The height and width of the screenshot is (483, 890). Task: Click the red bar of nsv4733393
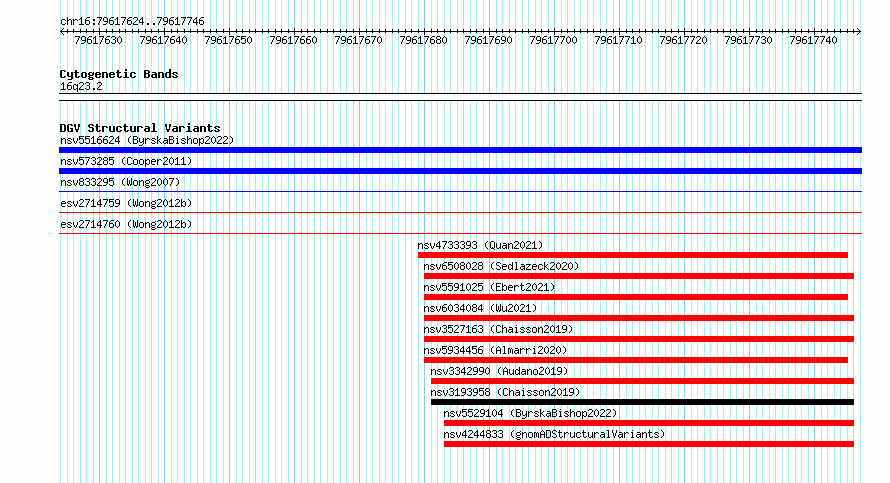(633, 255)
